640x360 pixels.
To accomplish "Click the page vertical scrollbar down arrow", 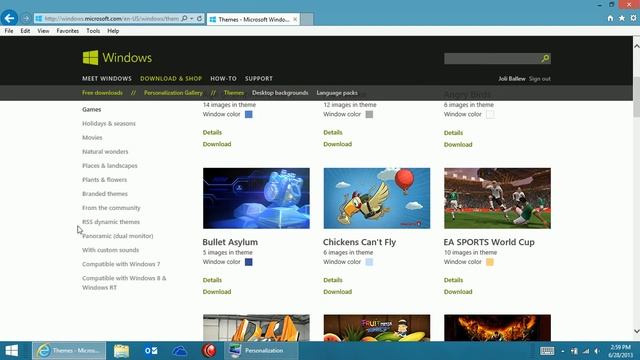I will [x=636, y=331].
